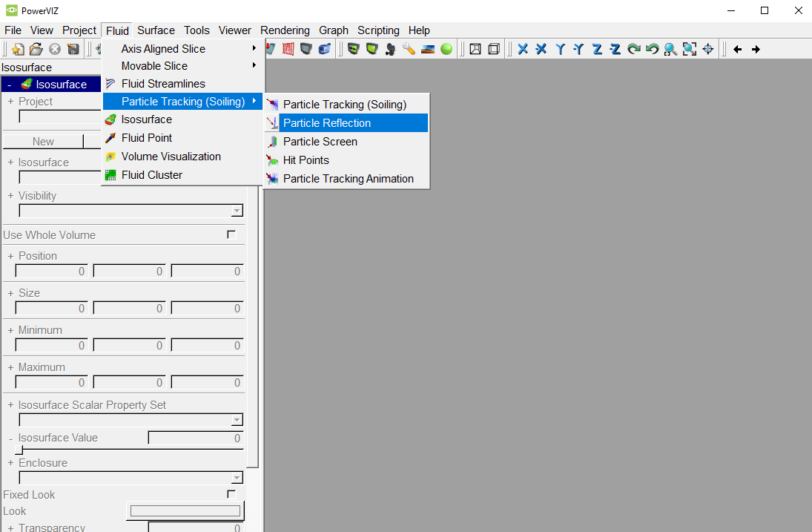The height and width of the screenshot is (532, 812).
Task: Enable the Use Whole Volume checkbox
Action: (x=231, y=235)
